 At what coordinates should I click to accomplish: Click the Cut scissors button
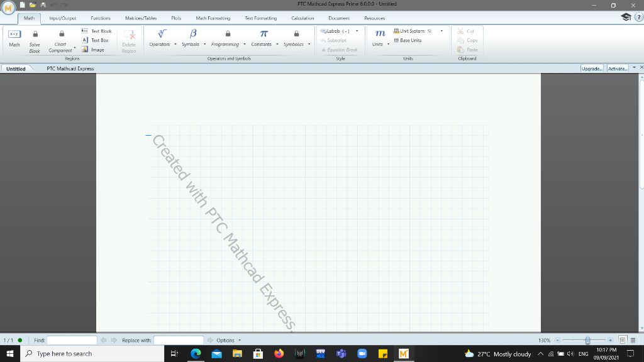(466, 31)
